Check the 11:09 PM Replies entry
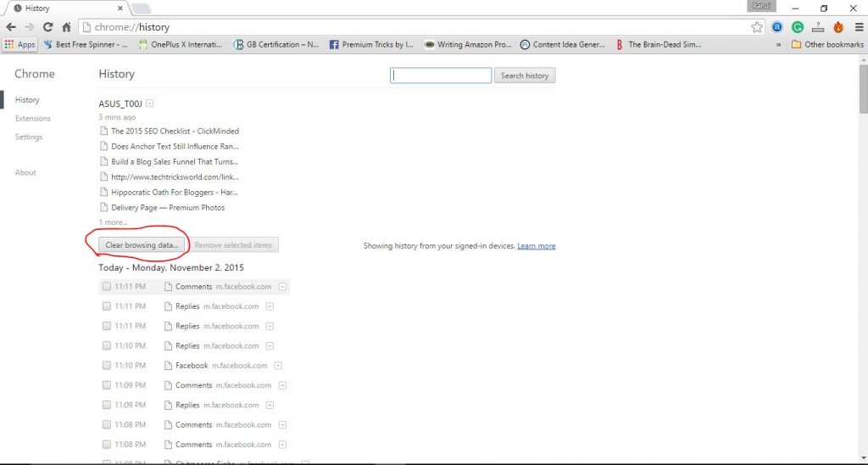The height and width of the screenshot is (465, 868). coord(107,405)
